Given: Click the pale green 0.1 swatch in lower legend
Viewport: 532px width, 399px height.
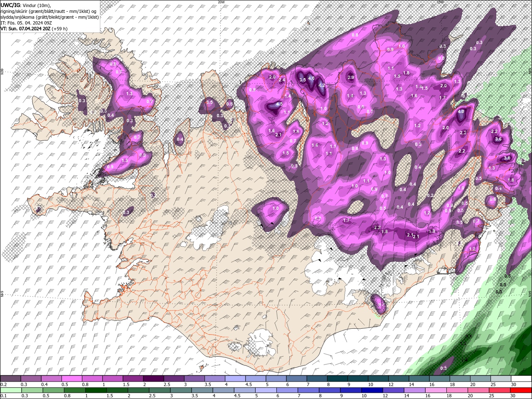Looking at the screenshot, I should pyautogui.click(x=11, y=390).
